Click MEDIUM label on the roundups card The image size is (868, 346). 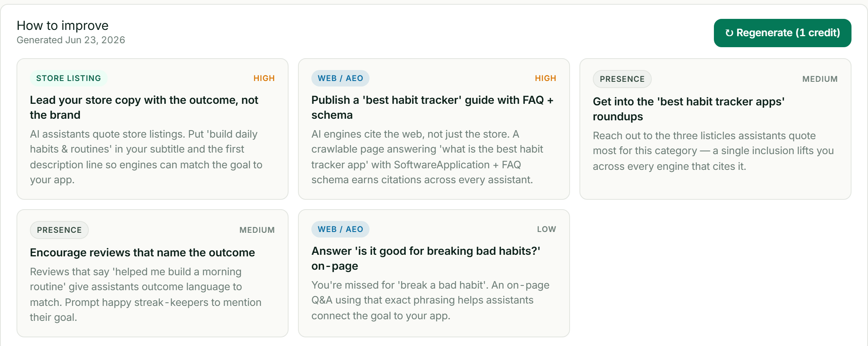[820, 79]
